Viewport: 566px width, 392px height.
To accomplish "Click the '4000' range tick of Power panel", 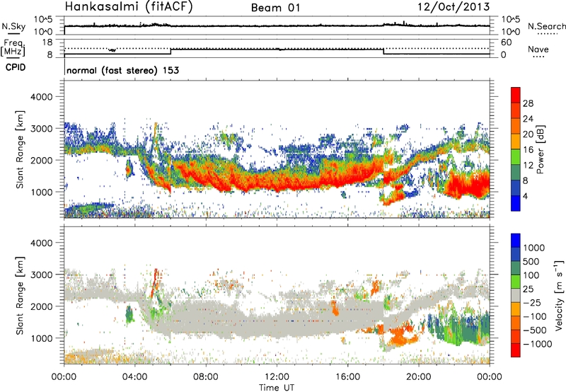I will click(x=42, y=97).
